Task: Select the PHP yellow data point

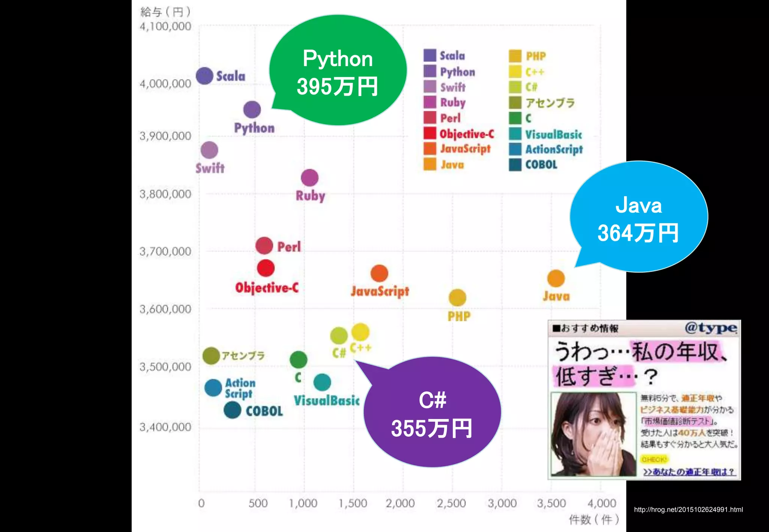Action: (x=457, y=298)
